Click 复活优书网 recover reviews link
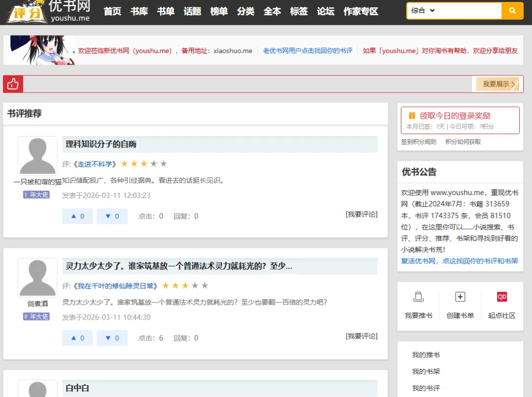 460,261
